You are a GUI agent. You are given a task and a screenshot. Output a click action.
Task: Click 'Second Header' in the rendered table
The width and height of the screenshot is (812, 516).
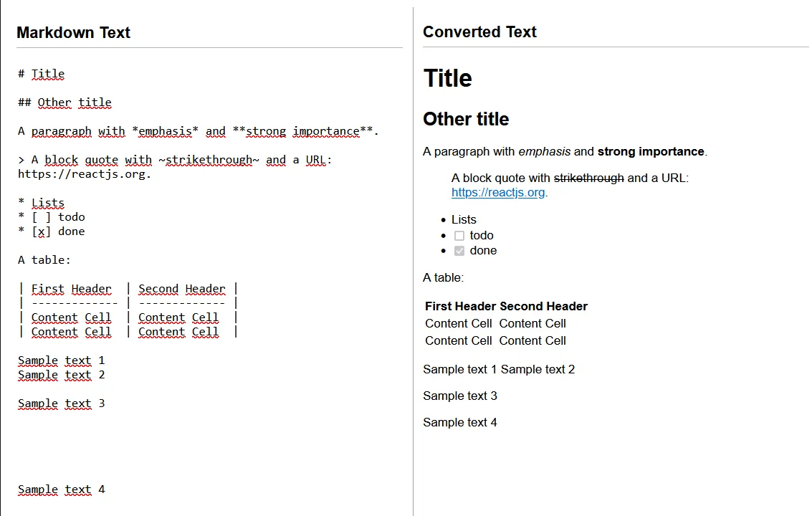pyautogui.click(x=543, y=306)
